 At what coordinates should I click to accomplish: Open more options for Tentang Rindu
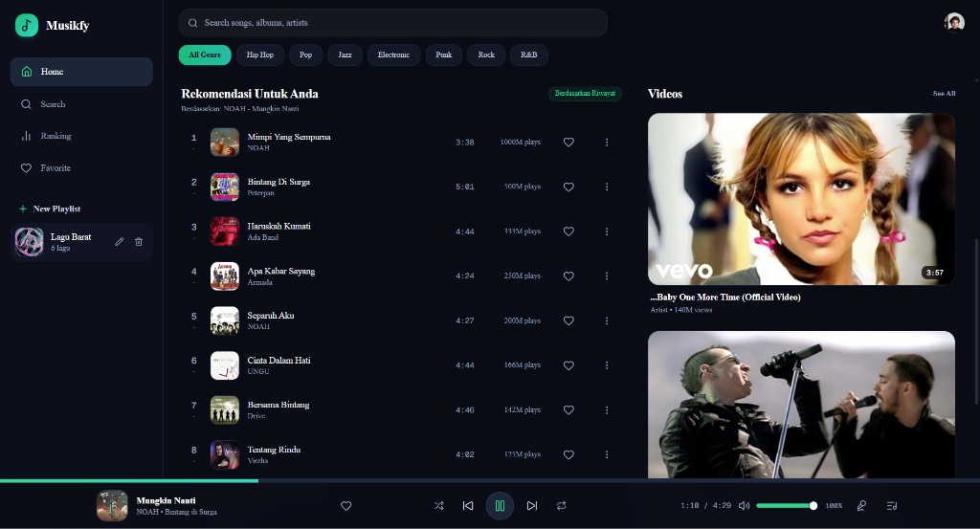click(606, 454)
